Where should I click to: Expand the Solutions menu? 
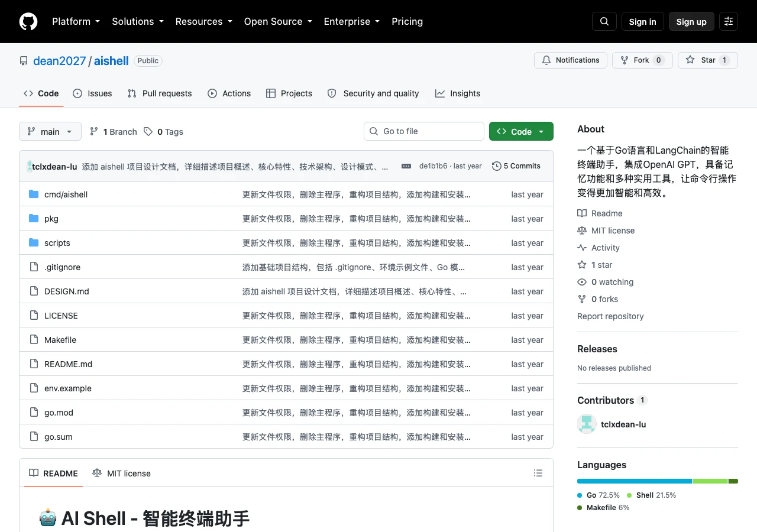[x=137, y=21]
